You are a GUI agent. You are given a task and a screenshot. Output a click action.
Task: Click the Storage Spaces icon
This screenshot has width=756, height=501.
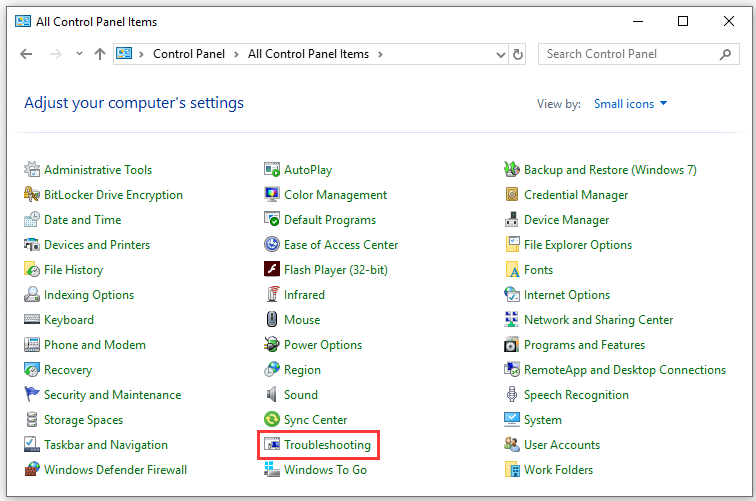(x=32, y=420)
